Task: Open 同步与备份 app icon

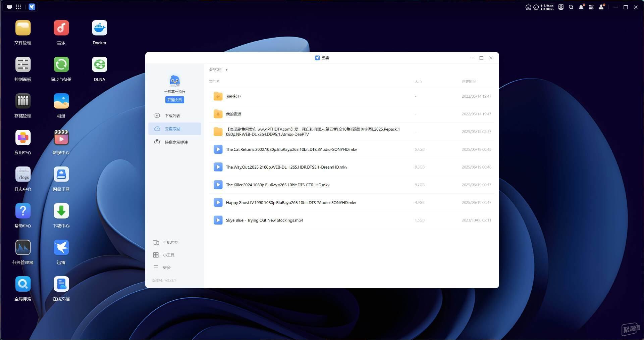Action: [x=61, y=64]
